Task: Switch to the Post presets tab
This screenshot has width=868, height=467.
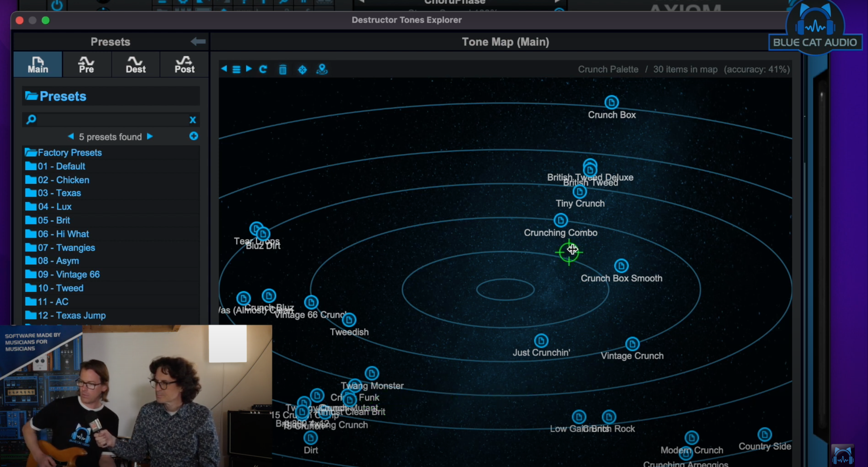Action: [184, 65]
